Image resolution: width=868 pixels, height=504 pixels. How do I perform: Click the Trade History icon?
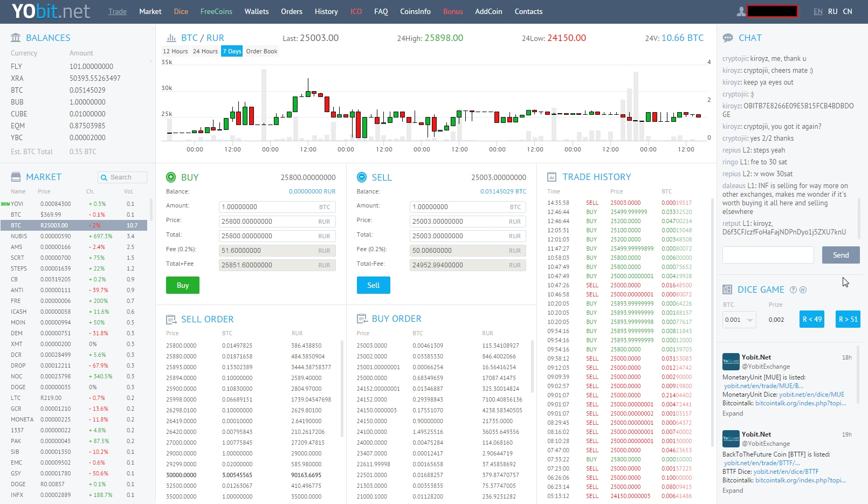point(552,177)
